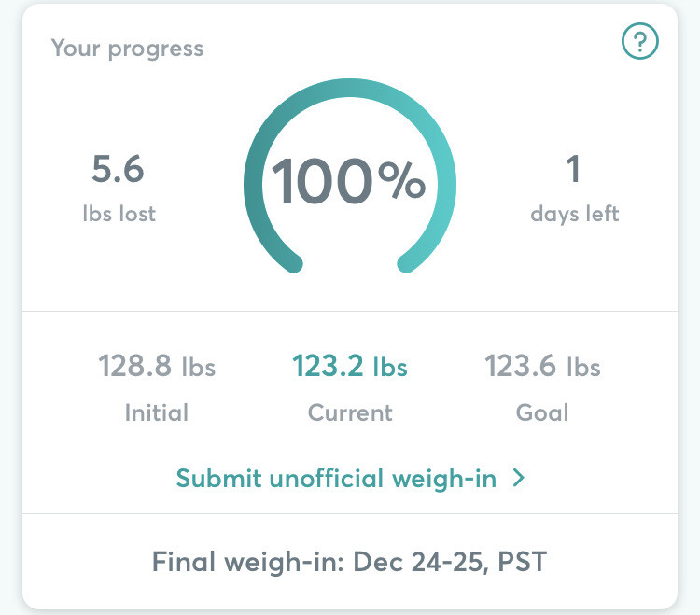Select the 128.8 lbs initial weight value

pos(157,367)
